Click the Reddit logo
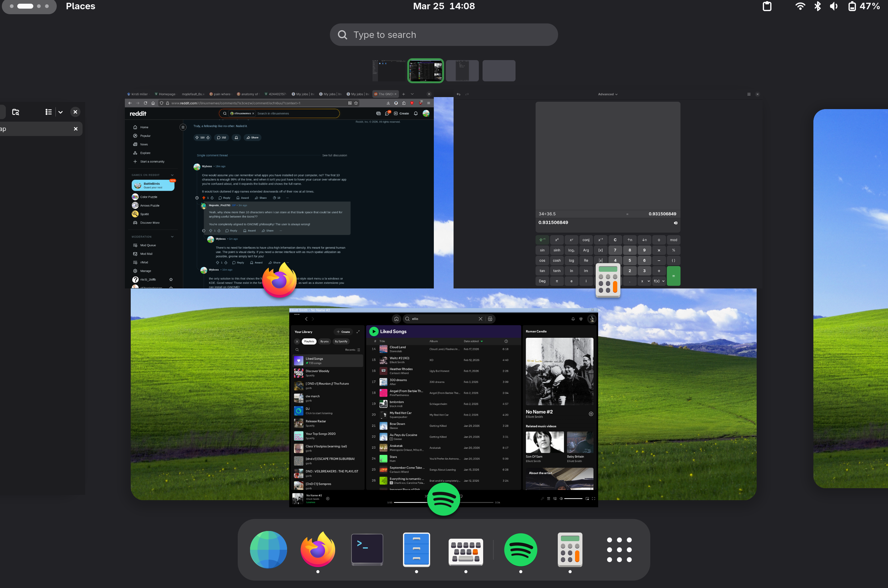This screenshot has width=888, height=588. tap(138, 114)
